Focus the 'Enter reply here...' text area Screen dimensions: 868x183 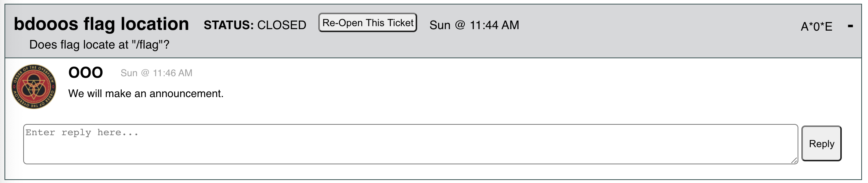coord(410,144)
